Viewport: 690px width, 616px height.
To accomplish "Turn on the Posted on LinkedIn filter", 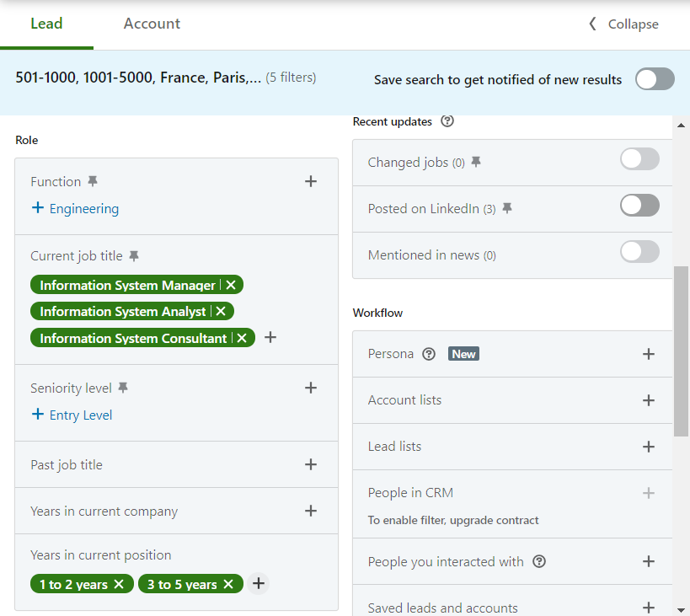I will click(x=639, y=205).
